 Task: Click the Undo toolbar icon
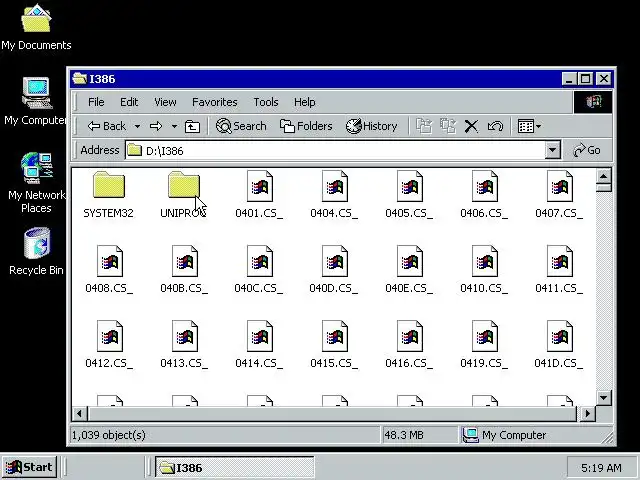coord(495,127)
